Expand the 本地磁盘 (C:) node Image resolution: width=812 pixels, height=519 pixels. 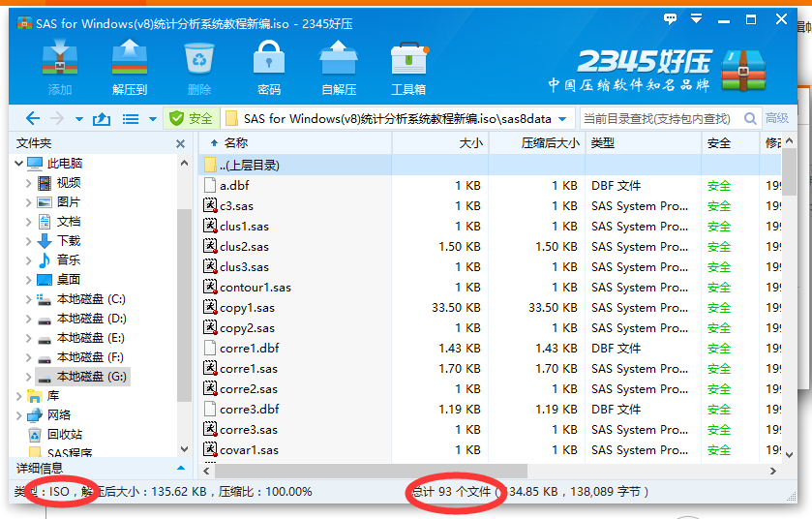point(28,299)
